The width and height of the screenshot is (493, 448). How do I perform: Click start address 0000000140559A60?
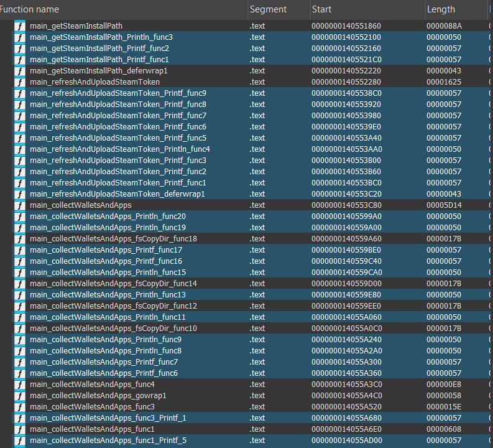(346, 239)
